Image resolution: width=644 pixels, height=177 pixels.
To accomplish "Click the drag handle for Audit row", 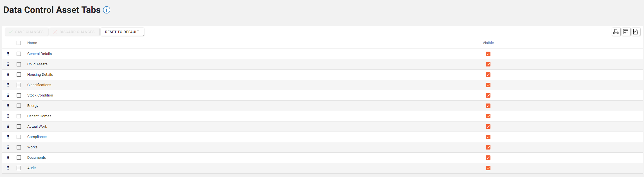I will 8,168.
